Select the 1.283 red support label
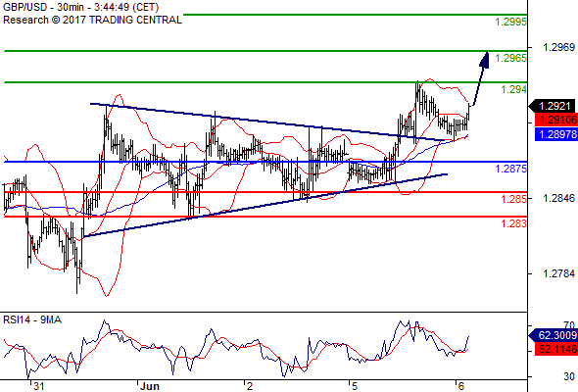Viewport: 578px width, 392px height. click(513, 223)
